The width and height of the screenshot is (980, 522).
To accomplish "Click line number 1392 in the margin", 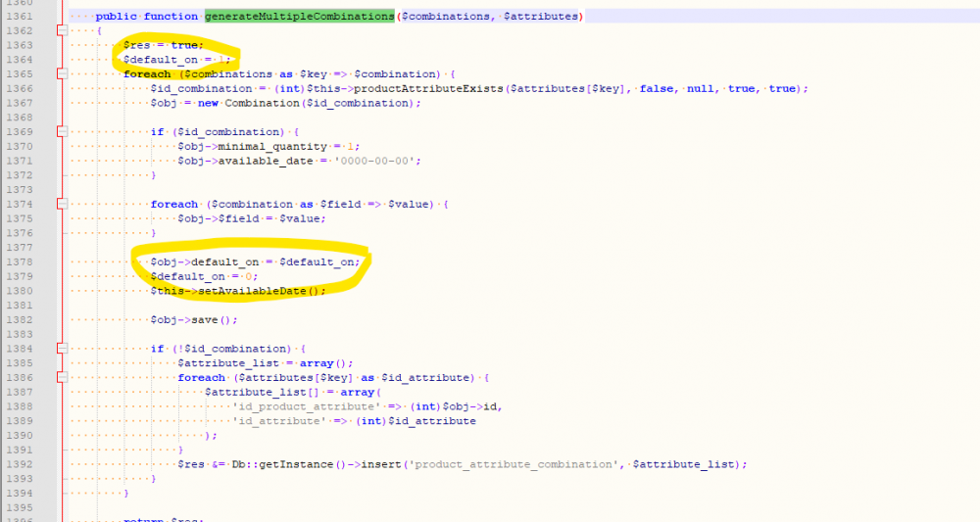I will pyautogui.click(x=20, y=464).
